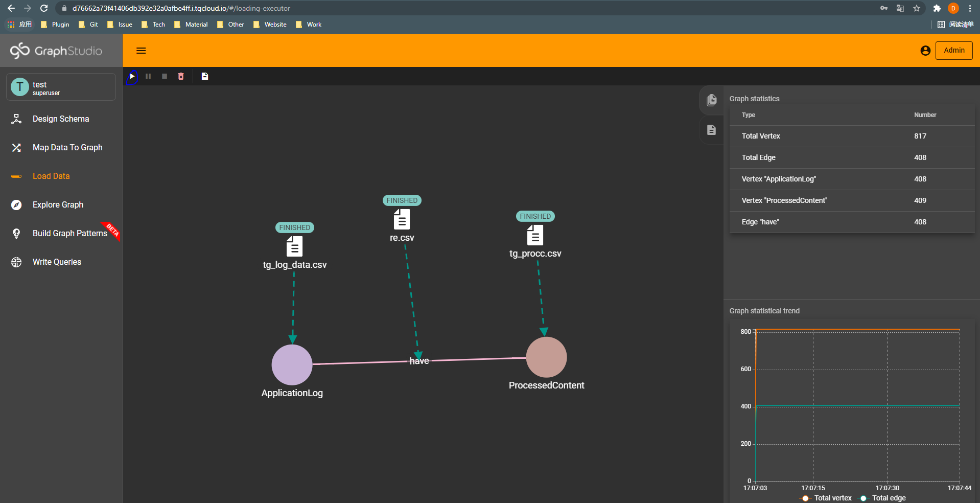Screen dimensions: 980x503
Task: Select the Write Queries globe icon
Action: click(17, 262)
